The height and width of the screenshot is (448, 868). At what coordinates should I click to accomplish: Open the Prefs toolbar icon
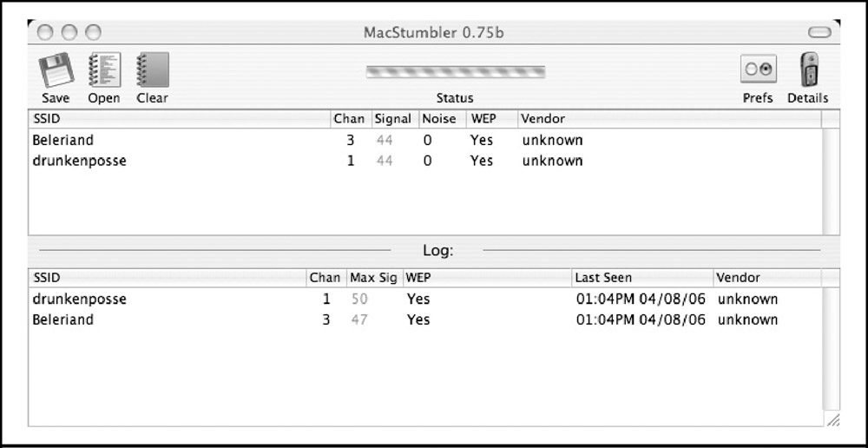pos(758,69)
